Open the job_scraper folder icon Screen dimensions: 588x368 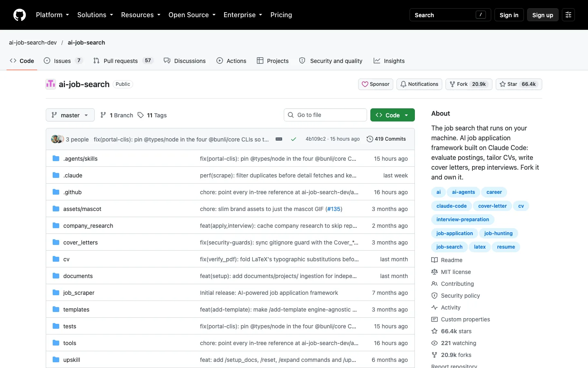(56, 292)
